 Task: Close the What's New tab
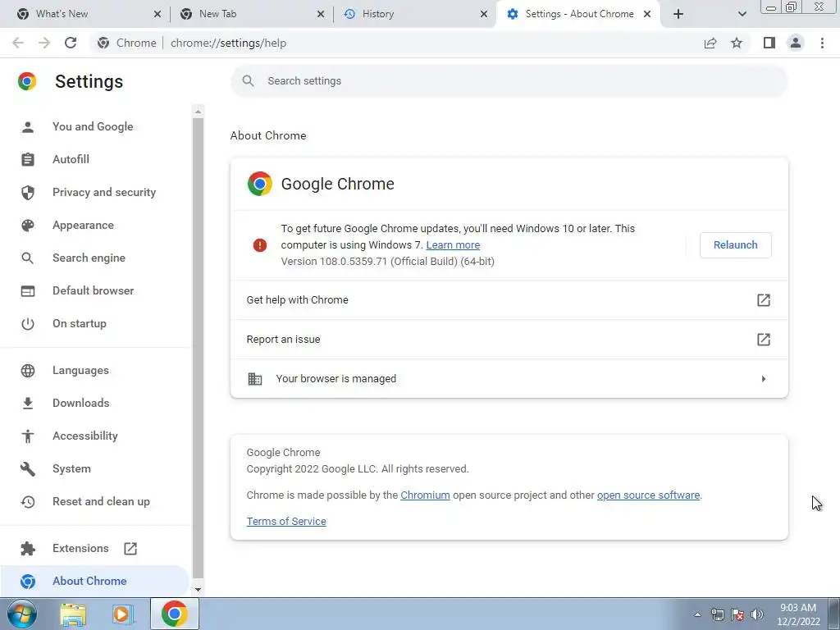coord(157,14)
